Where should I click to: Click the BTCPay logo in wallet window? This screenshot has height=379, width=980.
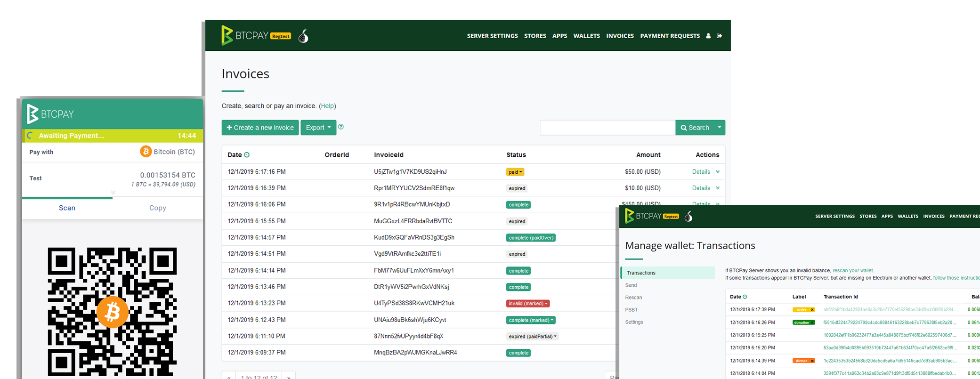tap(644, 216)
